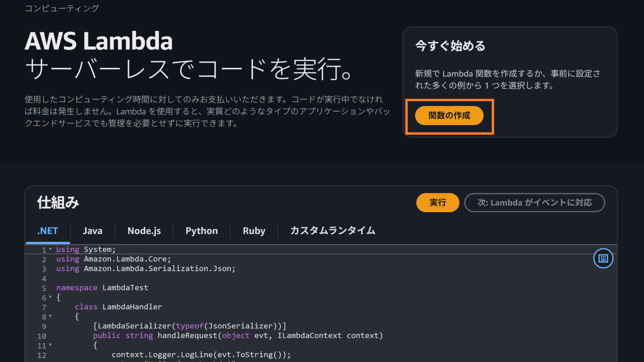644x362 pixels.
Task: Select the .NET code tab
Action: coord(47,231)
